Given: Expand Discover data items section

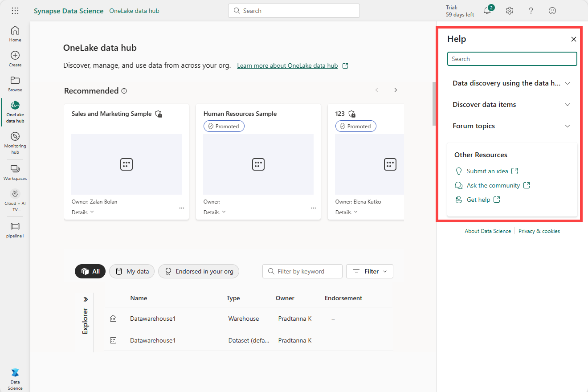Looking at the screenshot, I should [x=512, y=105].
